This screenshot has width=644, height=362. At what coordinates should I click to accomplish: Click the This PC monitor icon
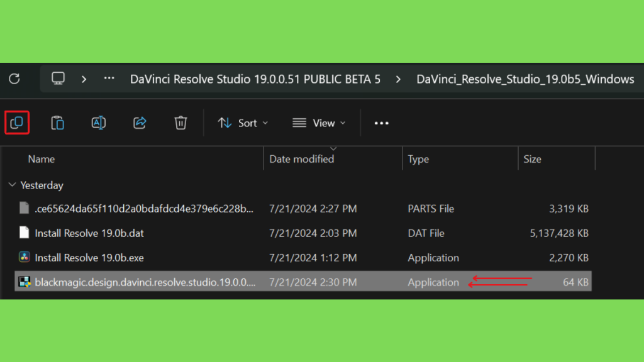(58, 79)
